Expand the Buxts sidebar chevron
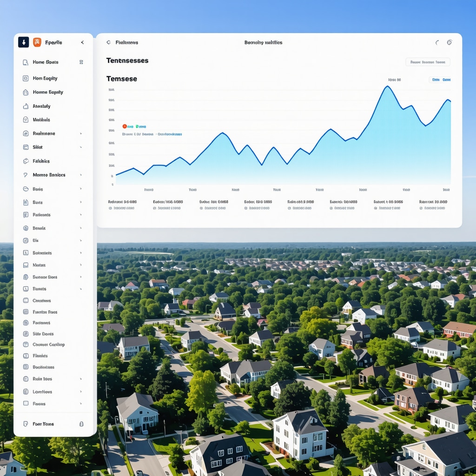 [81, 202]
